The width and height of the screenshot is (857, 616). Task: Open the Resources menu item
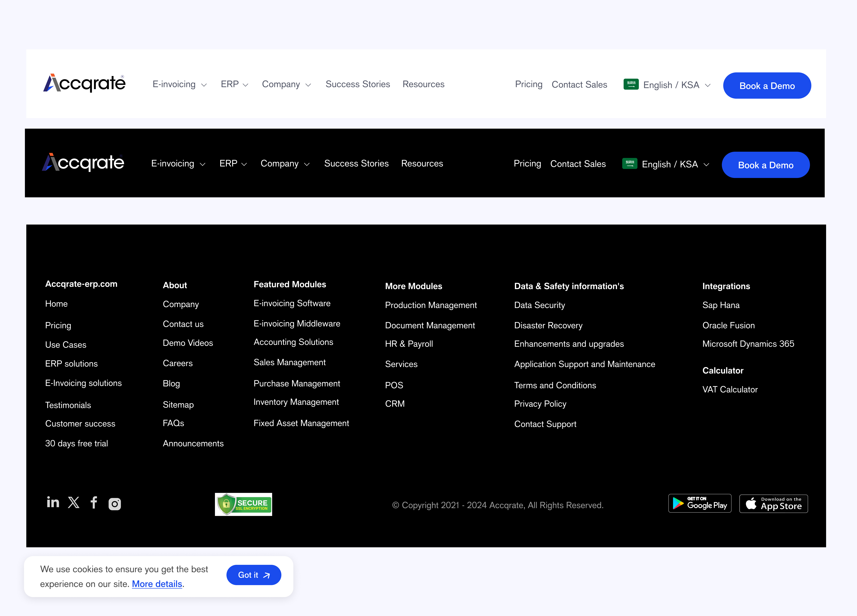click(423, 84)
